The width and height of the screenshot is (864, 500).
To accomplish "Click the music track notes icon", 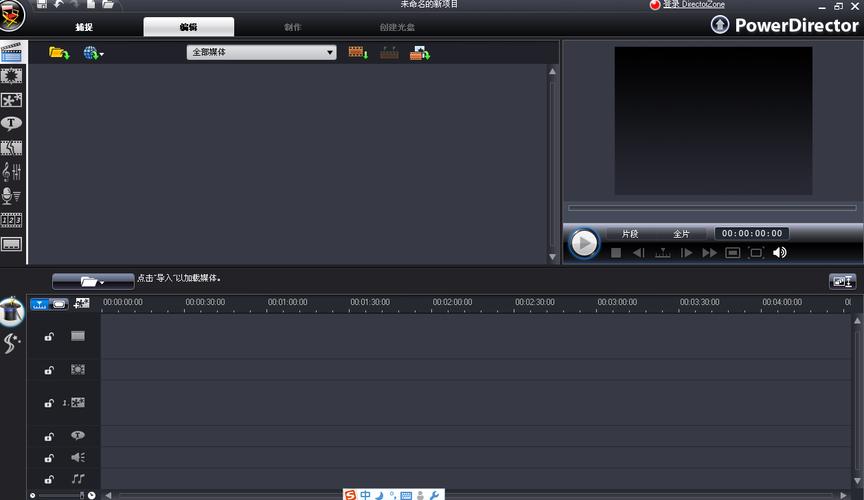I will point(78,479).
